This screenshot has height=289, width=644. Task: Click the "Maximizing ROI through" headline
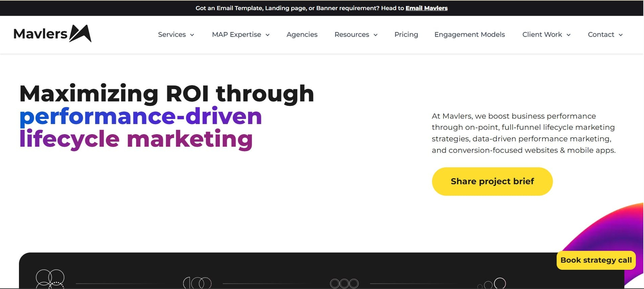click(x=167, y=94)
